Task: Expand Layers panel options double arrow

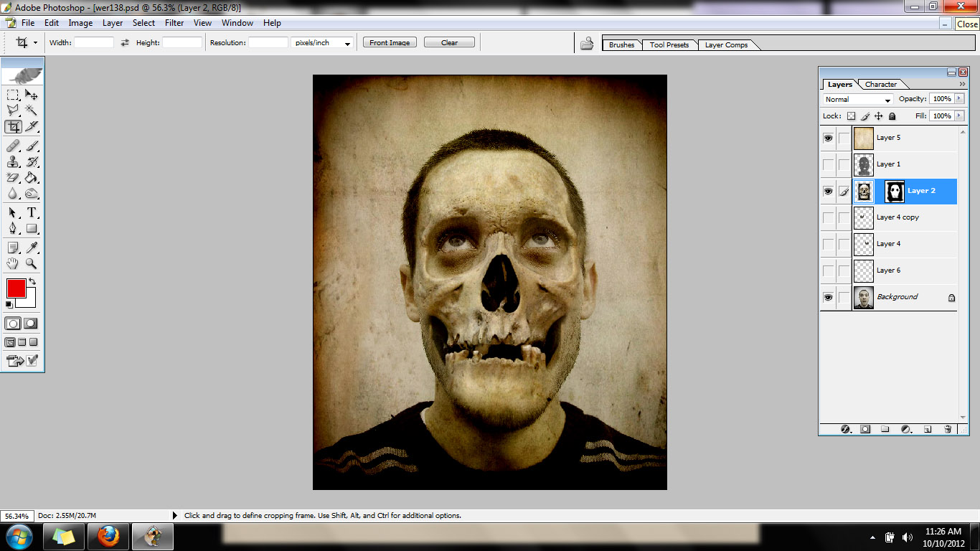Action: pos(962,84)
